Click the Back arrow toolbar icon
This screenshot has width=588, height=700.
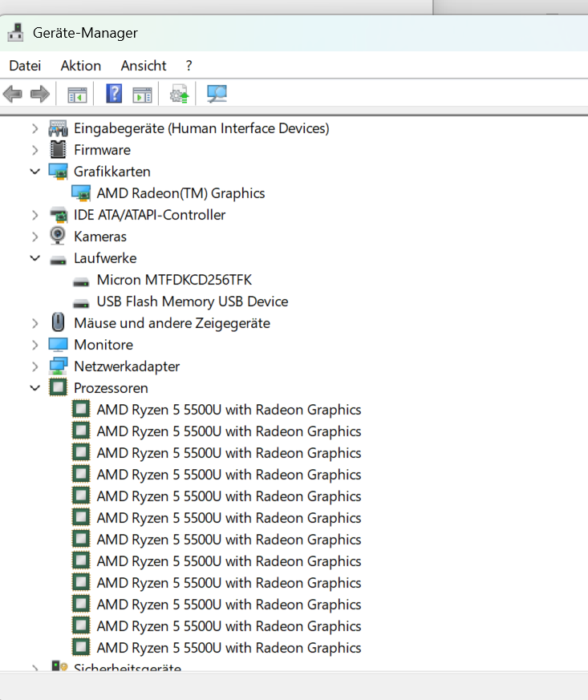coord(13,94)
